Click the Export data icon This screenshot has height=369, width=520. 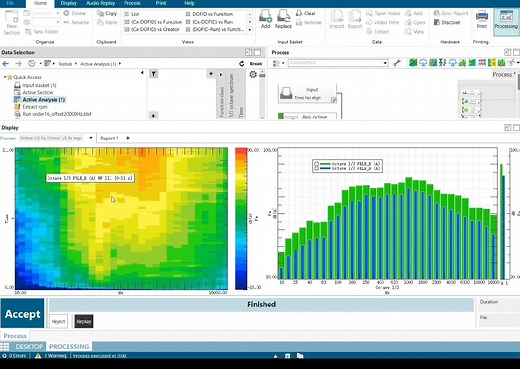(355, 16)
